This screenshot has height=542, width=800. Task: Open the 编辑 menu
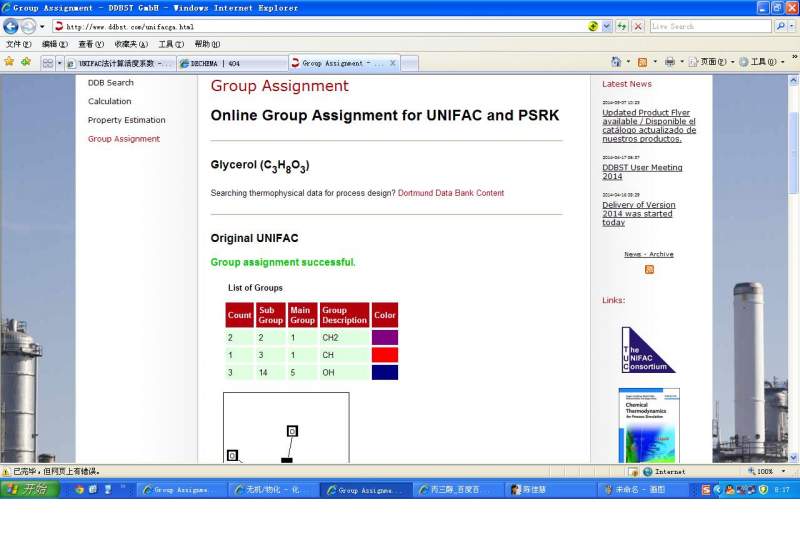[x=55, y=44]
